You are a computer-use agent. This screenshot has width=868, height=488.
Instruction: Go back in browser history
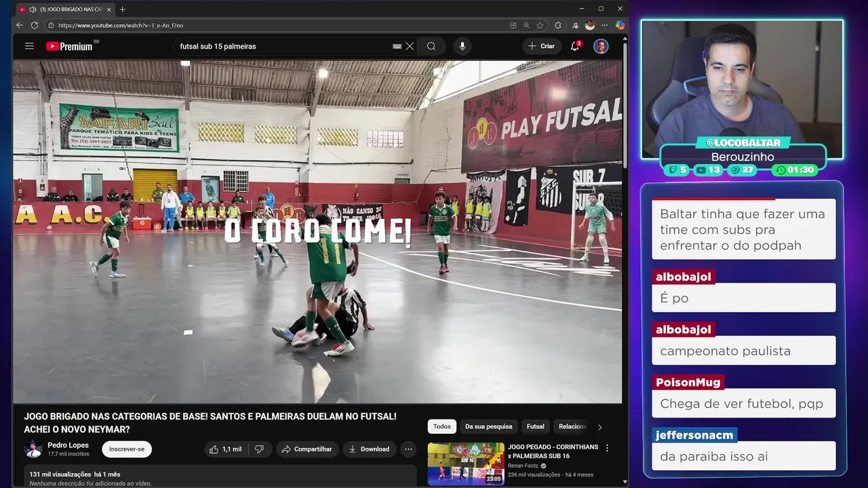point(19,25)
